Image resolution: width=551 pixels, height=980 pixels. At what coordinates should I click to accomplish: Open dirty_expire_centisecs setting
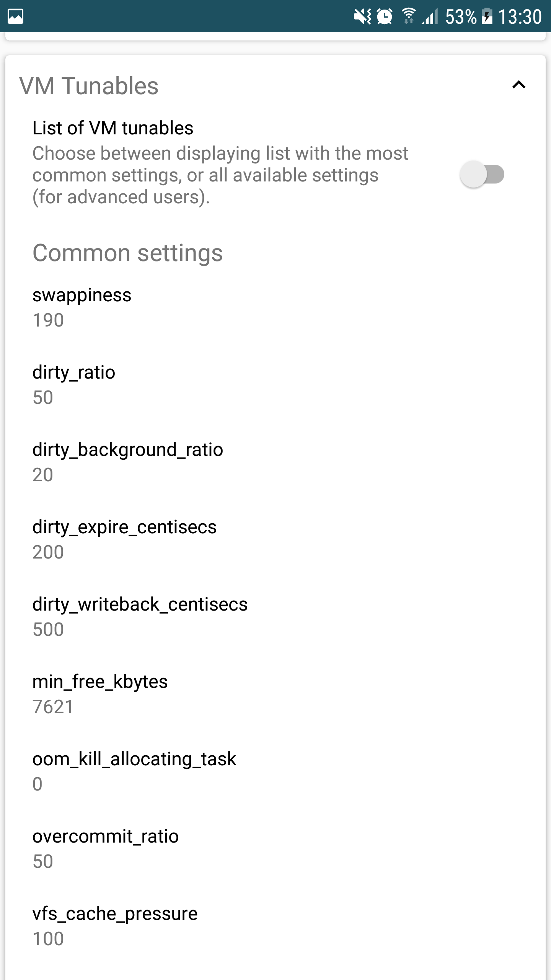(x=275, y=539)
